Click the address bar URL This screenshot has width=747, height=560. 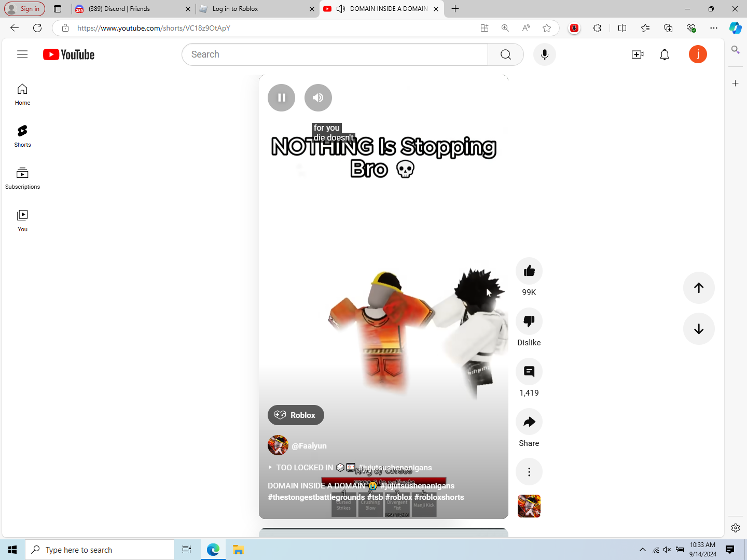tap(154, 28)
